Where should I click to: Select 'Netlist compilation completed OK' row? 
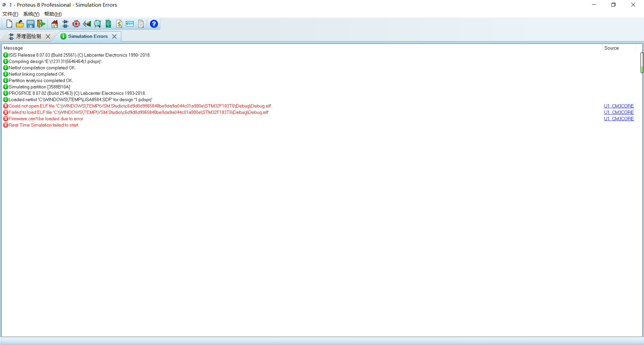[x=42, y=68]
